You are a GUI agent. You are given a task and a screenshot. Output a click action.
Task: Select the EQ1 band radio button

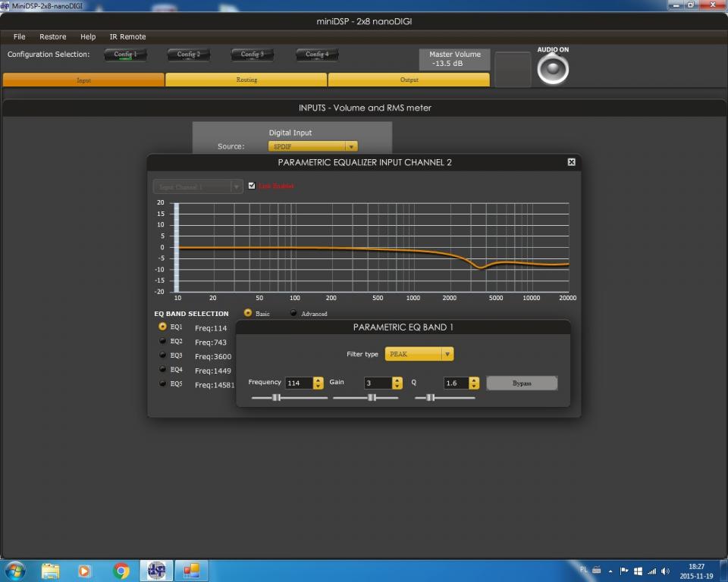pyautogui.click(x=162, y=327)
